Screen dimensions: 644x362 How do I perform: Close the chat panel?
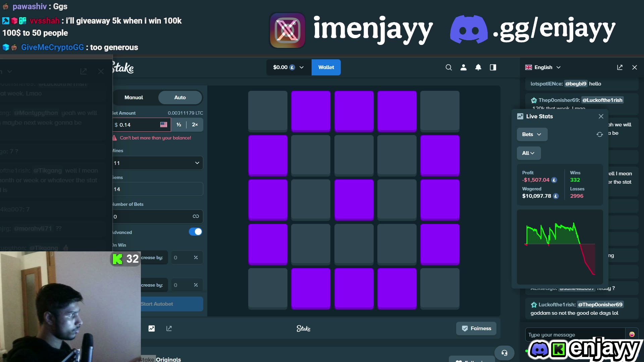pos(635,67)
